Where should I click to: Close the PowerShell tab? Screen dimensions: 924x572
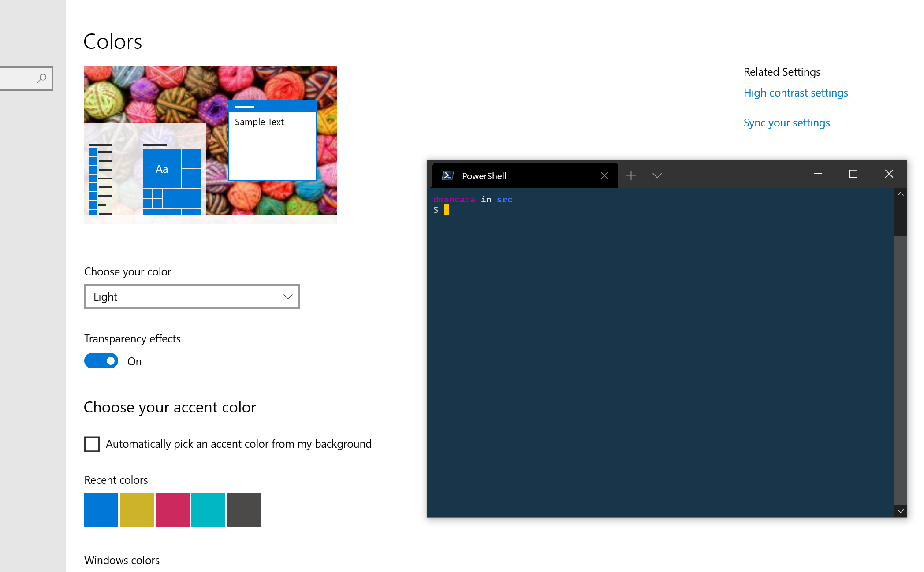click(604, 175)
